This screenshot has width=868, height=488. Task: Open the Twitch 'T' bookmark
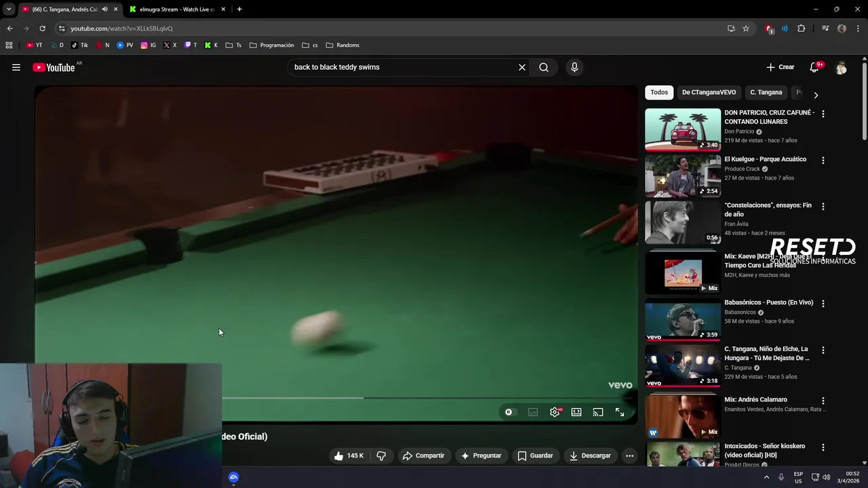click(x=191, y=45)
